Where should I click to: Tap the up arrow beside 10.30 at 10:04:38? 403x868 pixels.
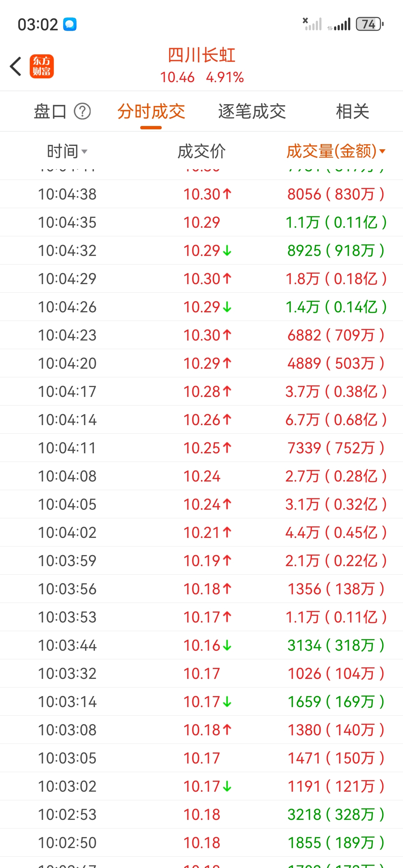227,194
